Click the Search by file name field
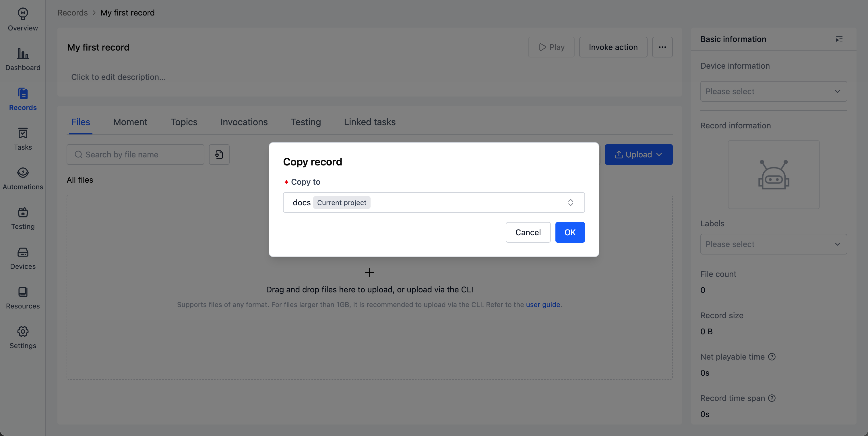The height and width of the screenshot is (436, 868). point(135,154)
